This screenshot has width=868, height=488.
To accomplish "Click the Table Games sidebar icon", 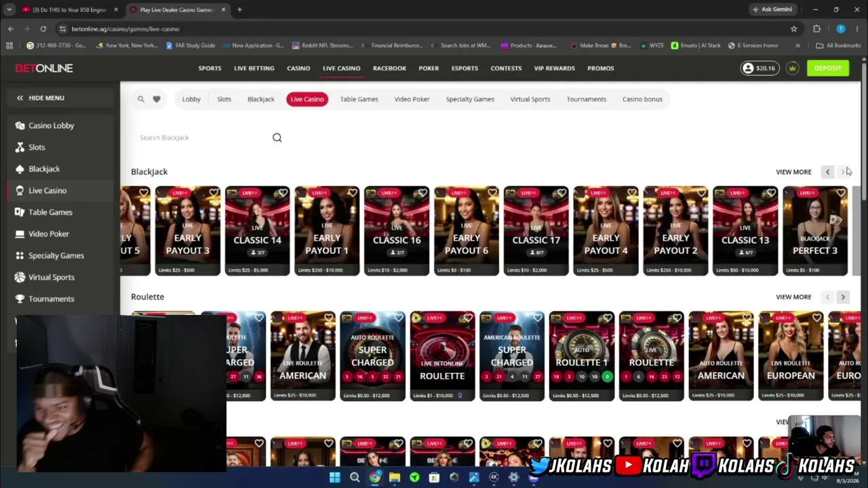I will [x=20, y=212].
